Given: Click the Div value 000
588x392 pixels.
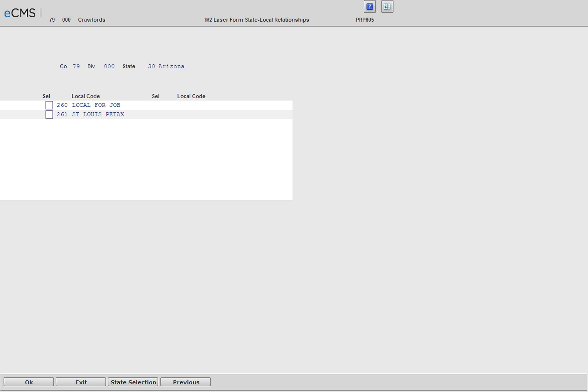Looking at the screenshot, I should (x=109, y=66).
